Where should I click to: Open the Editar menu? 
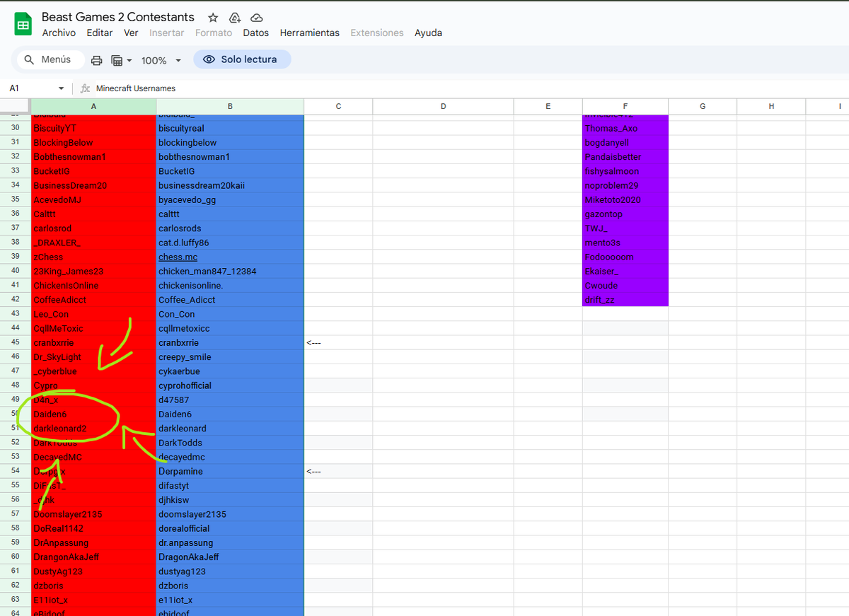click(x=100, y=33)
